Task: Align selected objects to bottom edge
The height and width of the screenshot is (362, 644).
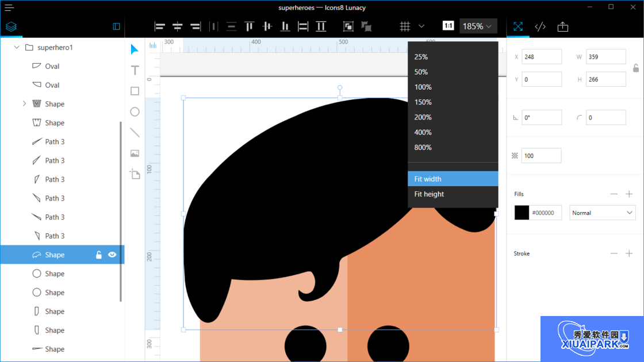Action: (x=285, y=26)
